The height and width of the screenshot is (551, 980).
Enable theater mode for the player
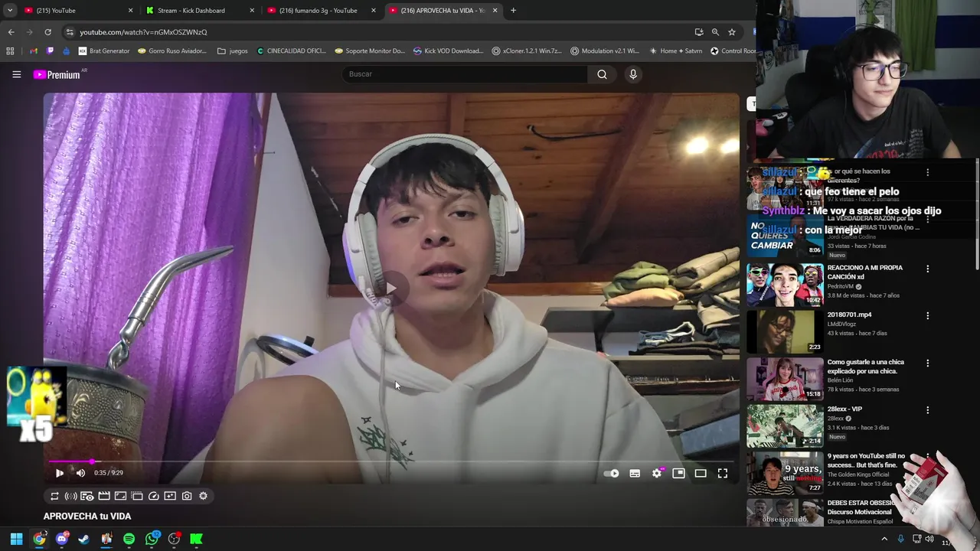click(701, 474)
